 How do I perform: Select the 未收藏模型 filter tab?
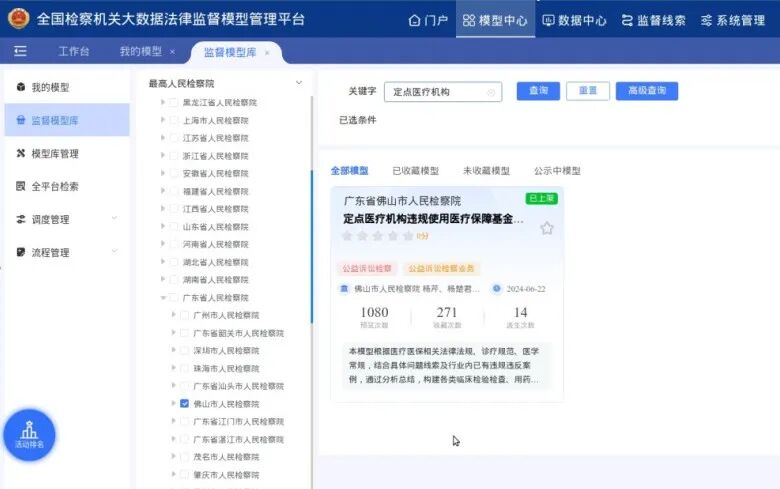[486, 171]
